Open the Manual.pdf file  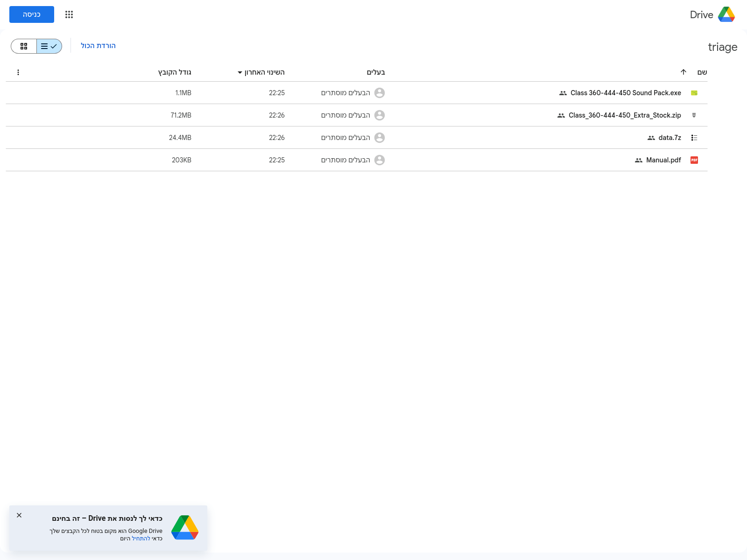coord(663,160)
